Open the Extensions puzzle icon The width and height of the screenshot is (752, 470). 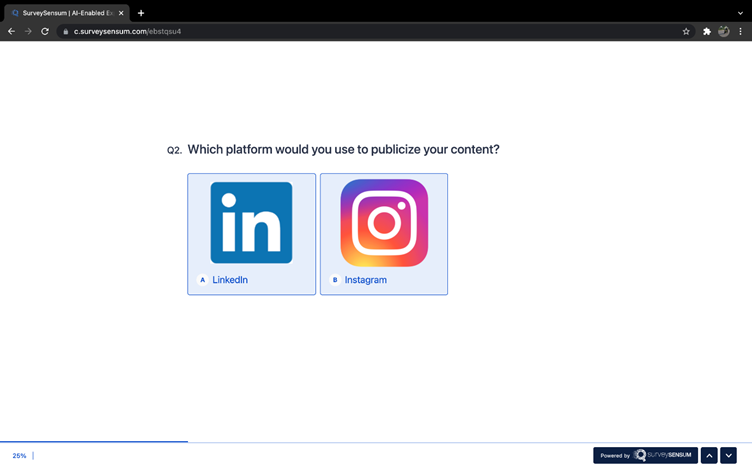pyautogui.click(x=707, y=31)
